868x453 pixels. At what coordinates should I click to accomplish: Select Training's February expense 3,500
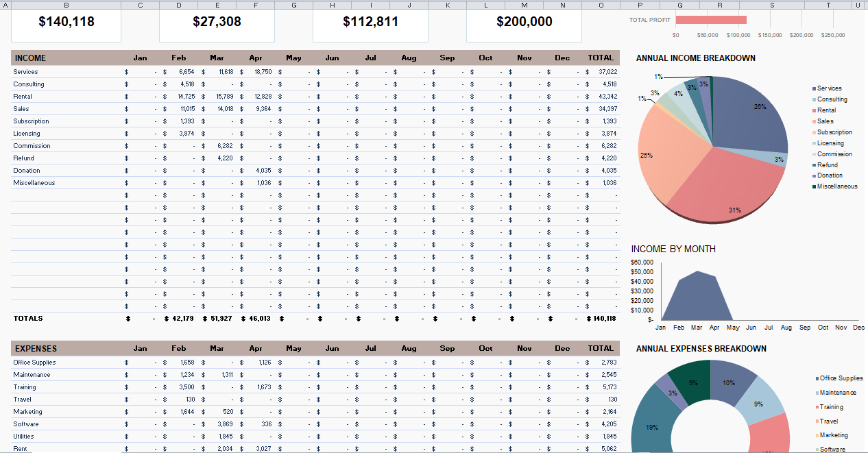tap(186, 387)
